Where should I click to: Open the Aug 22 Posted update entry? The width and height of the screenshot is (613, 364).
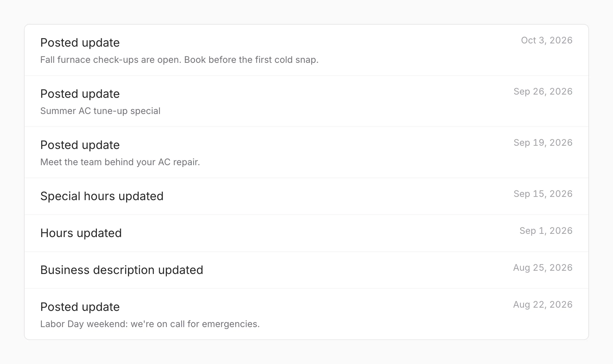[x=306, y=314]
